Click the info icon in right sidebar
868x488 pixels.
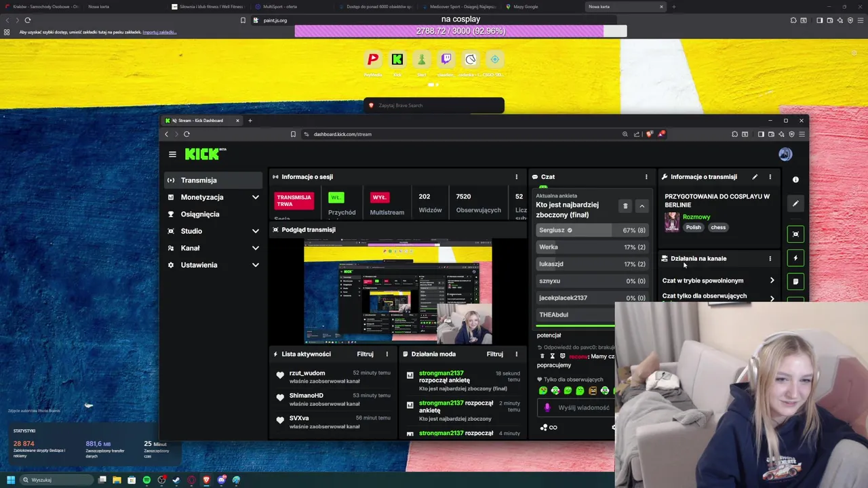click(x=795, y=180)
